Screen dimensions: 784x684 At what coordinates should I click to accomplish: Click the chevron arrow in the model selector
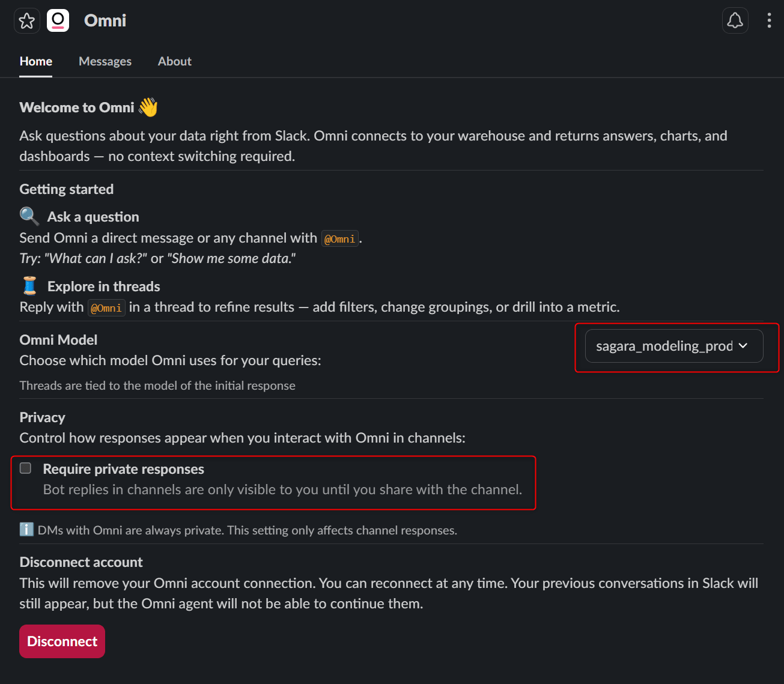[x=743, y=346]
